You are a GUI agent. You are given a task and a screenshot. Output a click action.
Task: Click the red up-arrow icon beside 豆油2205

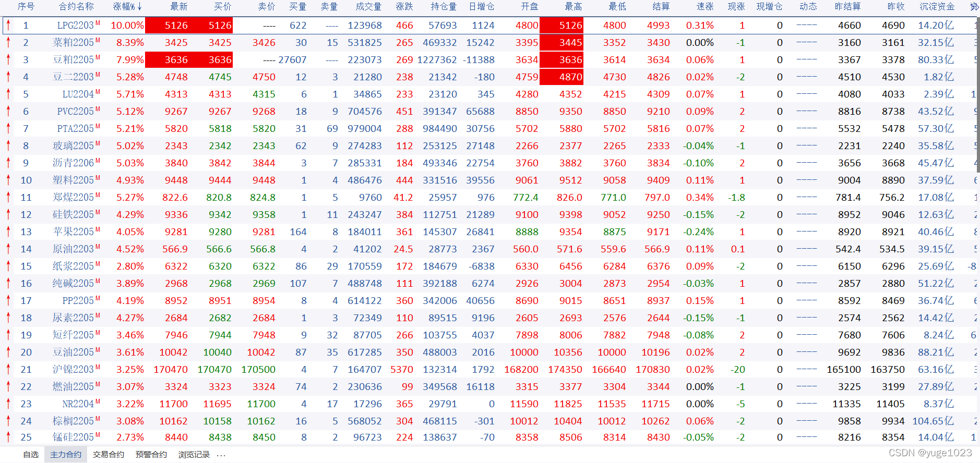tap(8, 352)
